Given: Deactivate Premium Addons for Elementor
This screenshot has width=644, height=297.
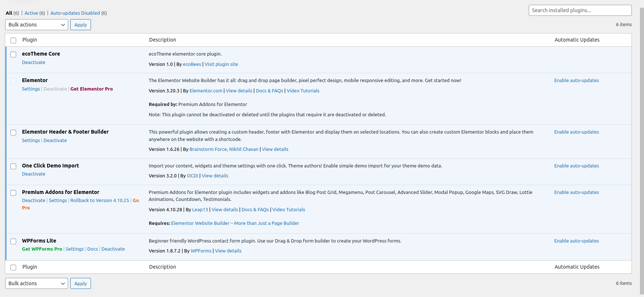Looking at the screenshot, I should 34,201.
